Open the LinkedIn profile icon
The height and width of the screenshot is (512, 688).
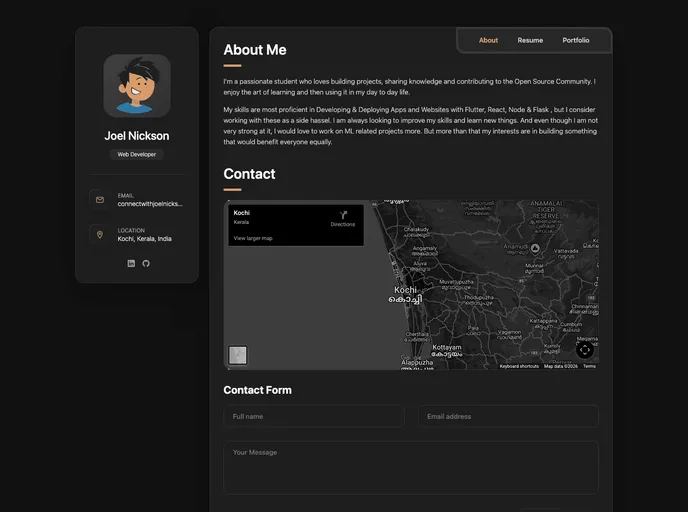131,263
